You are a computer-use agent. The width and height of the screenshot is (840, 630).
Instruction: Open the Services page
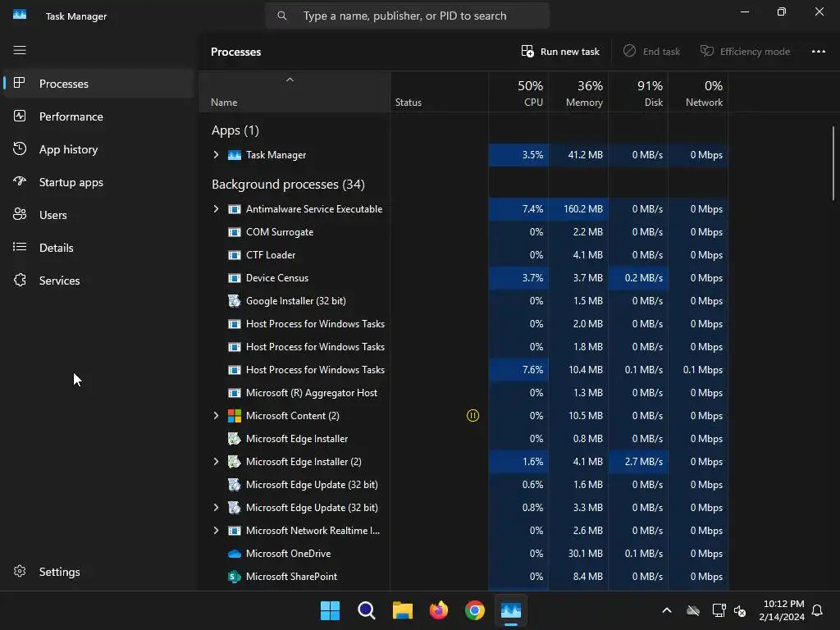click(98, 281)
